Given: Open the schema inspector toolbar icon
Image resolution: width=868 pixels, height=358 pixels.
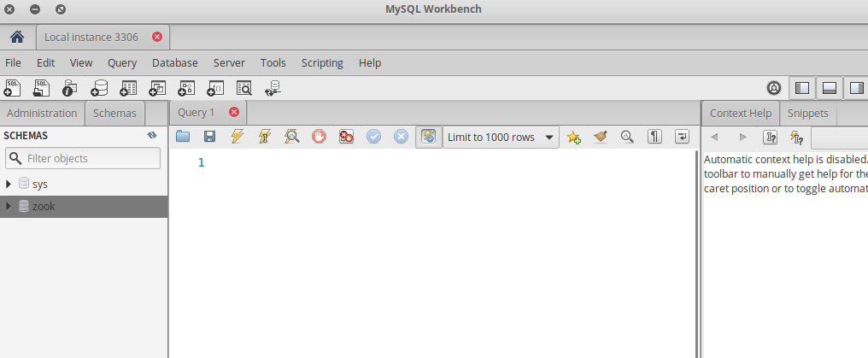Looking at the screenshot, I should pos(70,88).
